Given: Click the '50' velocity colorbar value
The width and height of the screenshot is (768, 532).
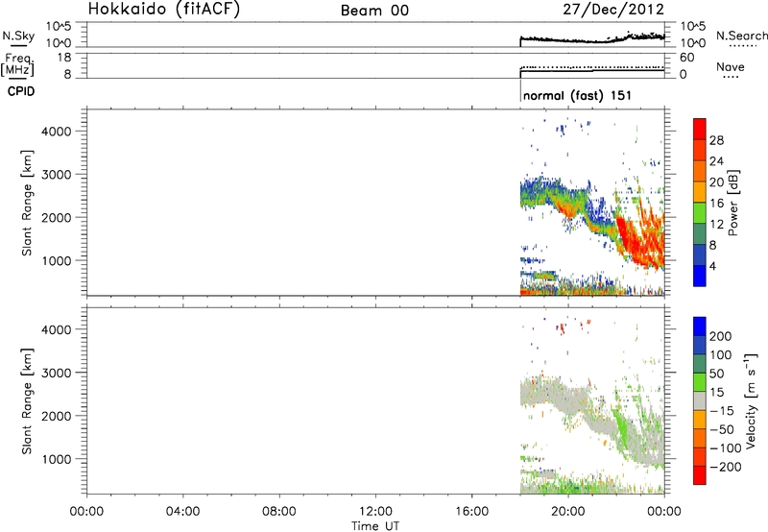Looking at the screenshot, I should pyautogui.click(x=717, y=374).
